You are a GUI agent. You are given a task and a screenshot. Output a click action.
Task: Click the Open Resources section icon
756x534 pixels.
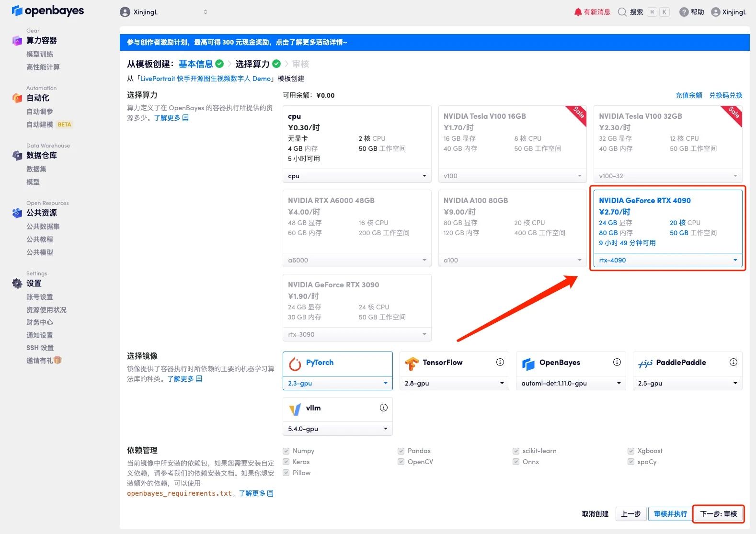pyautogui.click(x=17, y=213)
